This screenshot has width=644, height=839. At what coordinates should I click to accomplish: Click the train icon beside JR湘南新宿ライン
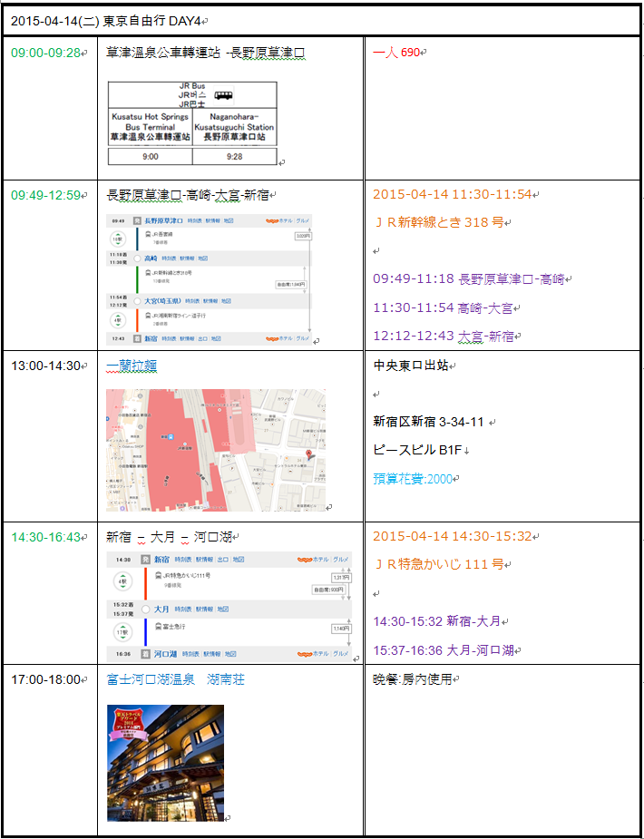pos(148,315)
